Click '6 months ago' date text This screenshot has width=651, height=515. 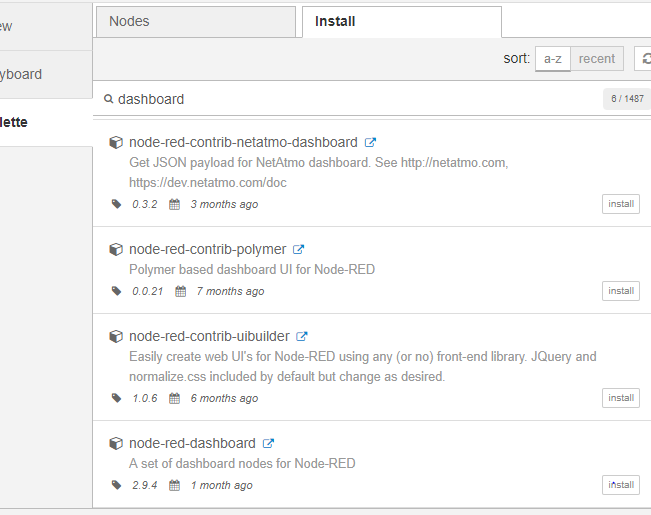tap(224, 398)
